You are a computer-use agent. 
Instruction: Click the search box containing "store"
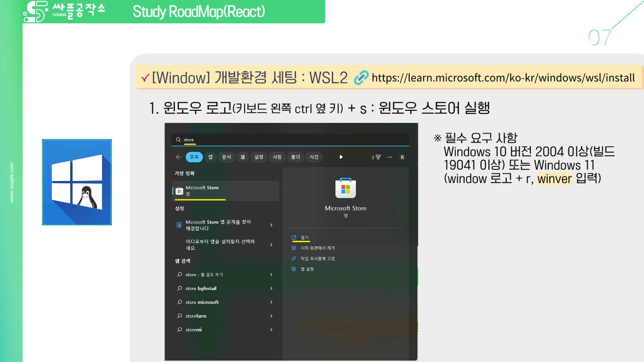tap(290, 140)
